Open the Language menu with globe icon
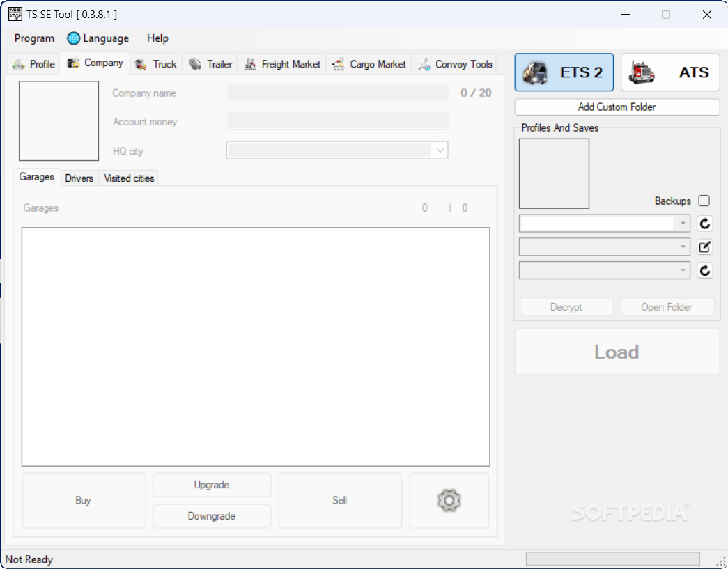The image size is (728, 569). coord(98,38)
